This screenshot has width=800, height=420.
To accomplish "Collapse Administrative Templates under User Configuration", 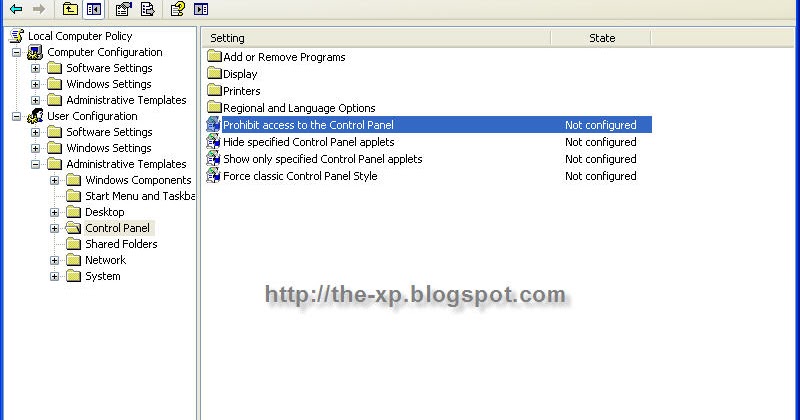I will click(35, 164).
